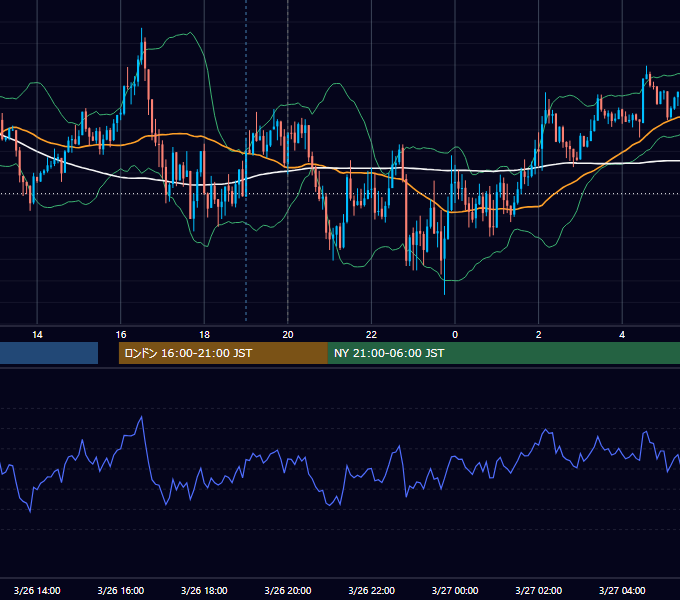Click the price-axis hour label 14
This screenshot has width=680, height=600.
pyautogui.click(x=37, y=335)
